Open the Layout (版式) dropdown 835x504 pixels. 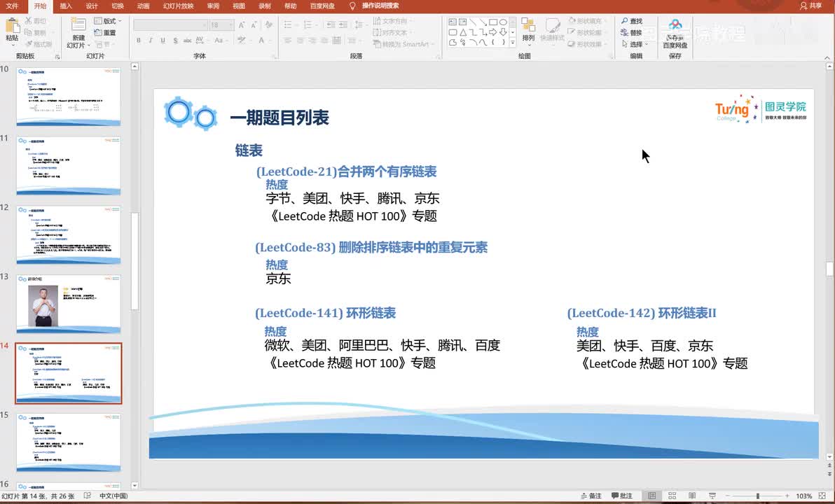coord(109,21)
